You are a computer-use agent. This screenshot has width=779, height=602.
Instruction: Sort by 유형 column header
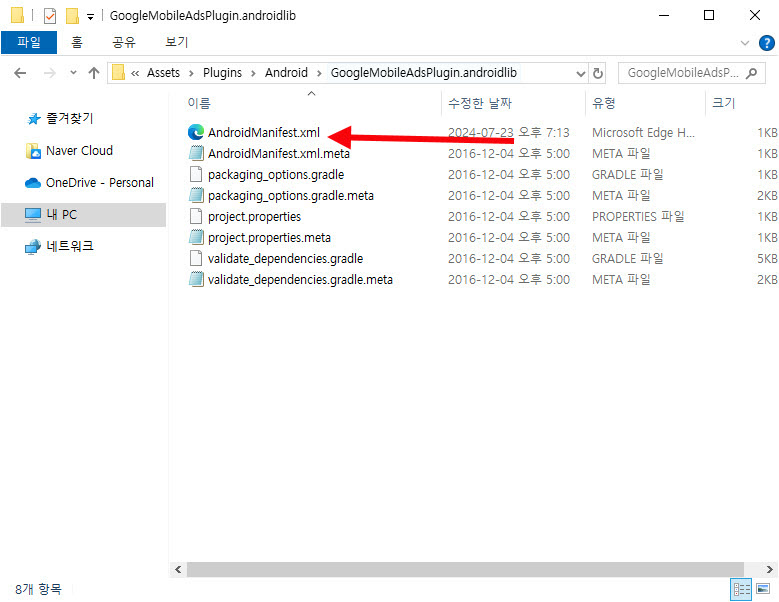coord(604,103)
